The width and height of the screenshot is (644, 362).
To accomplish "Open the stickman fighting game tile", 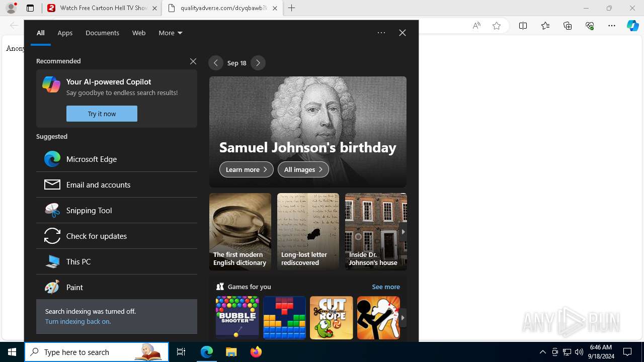I will click(378, 317).
